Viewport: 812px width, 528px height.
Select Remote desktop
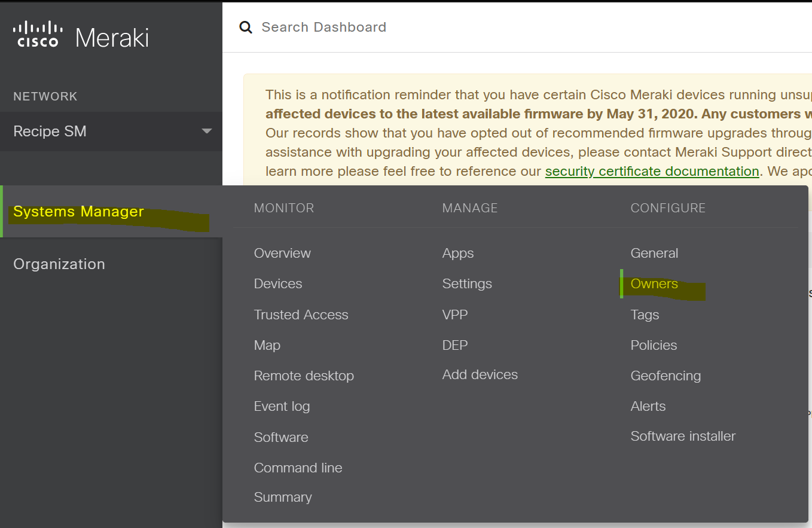304,376
